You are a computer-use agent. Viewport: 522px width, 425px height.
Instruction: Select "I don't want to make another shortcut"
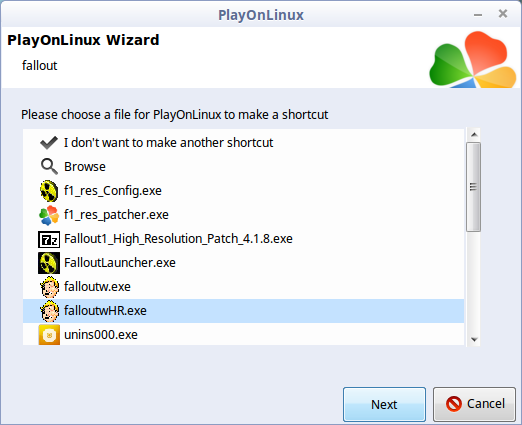[x=168, y=143]
